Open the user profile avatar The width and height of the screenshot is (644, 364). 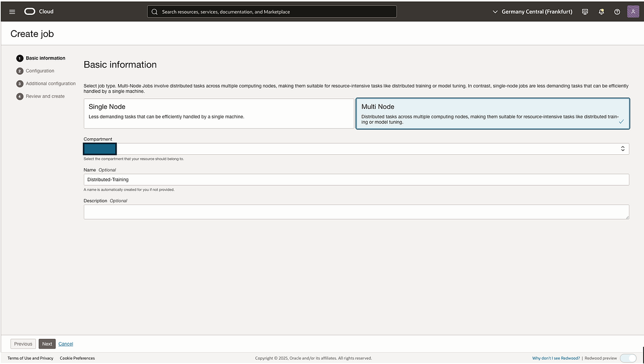pos(633,11)
